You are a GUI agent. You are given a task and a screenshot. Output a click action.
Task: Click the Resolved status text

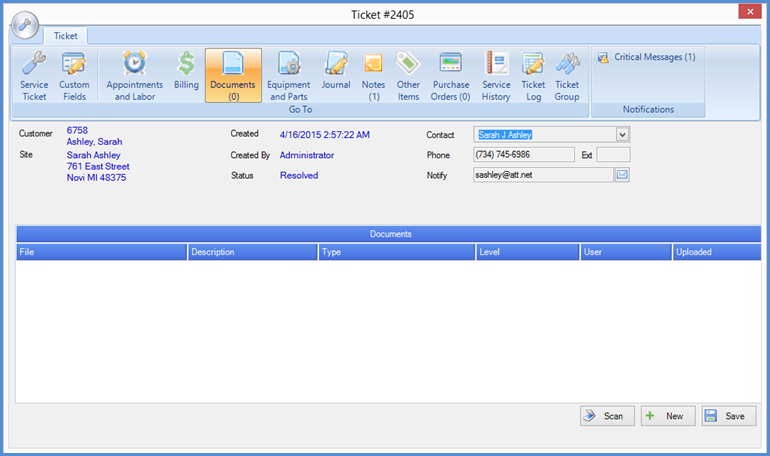pos(299,175)
